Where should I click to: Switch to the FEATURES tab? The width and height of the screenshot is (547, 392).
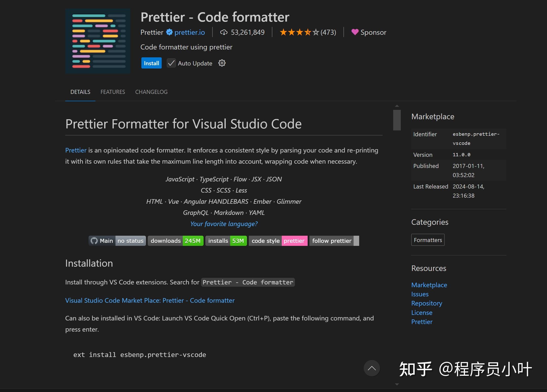pyautogui.click(x=113, y=92)
